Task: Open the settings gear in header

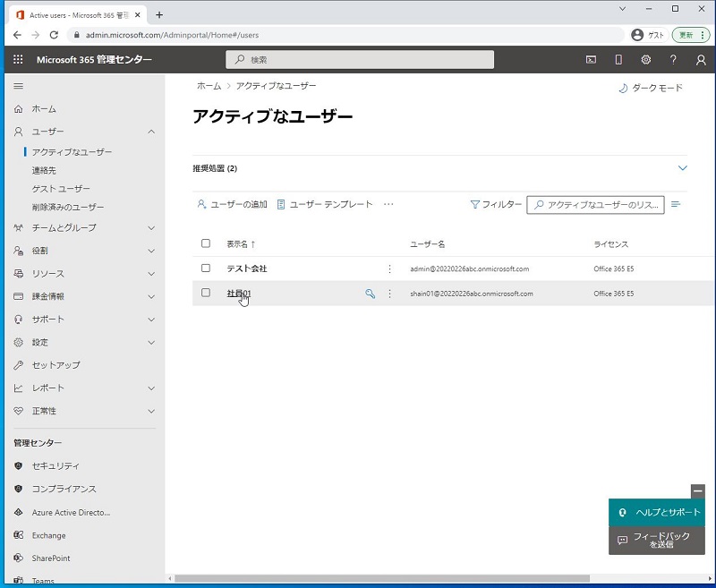Action: (645, 59)
